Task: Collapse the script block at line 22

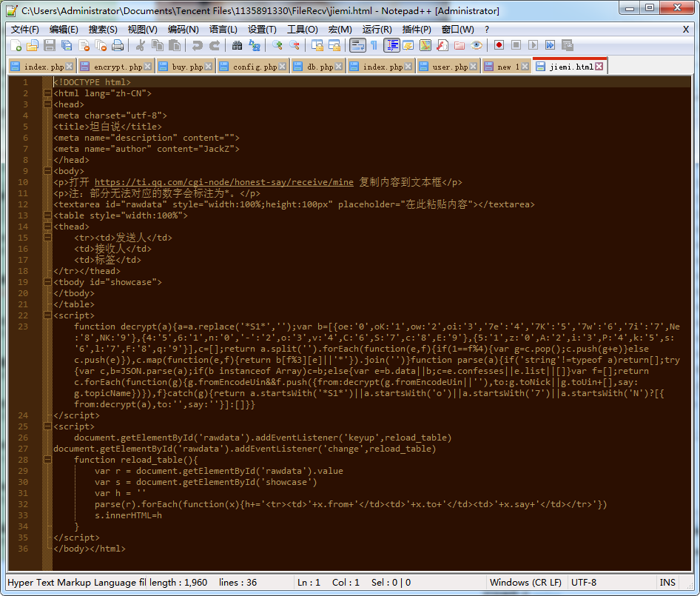Action: 47,315
